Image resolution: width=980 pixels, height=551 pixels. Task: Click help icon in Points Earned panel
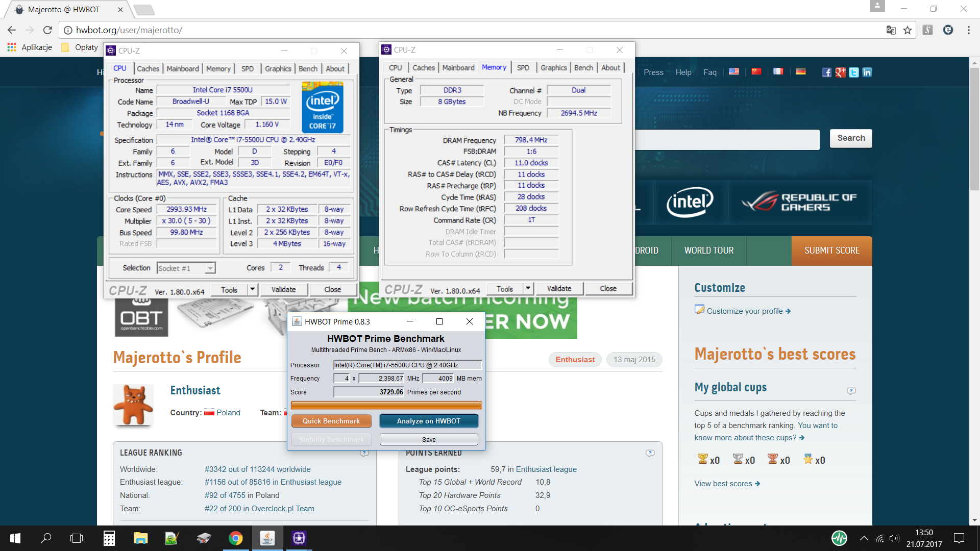coord(650,453)
